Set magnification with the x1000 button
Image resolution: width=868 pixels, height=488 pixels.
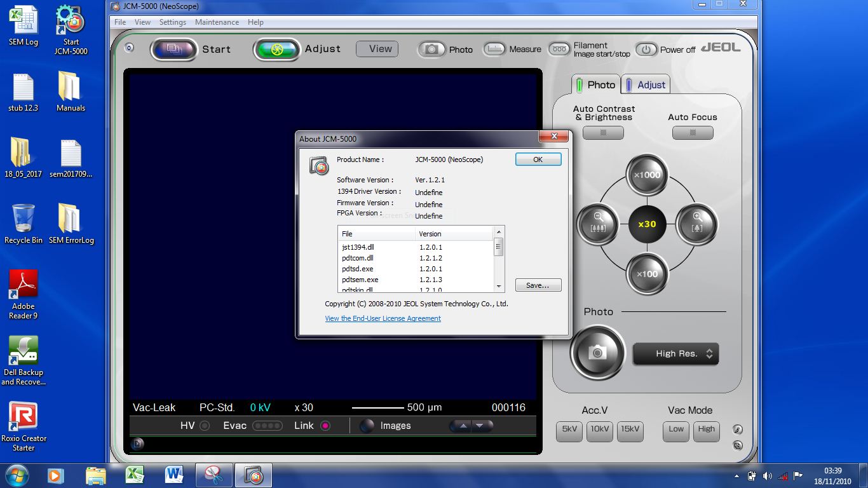click(647, 175)
